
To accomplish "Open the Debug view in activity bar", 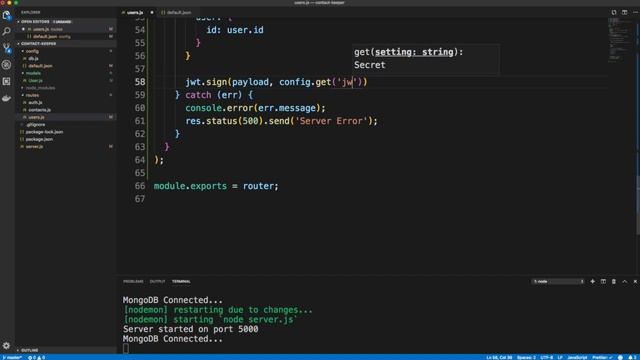I will click(7, 64).
